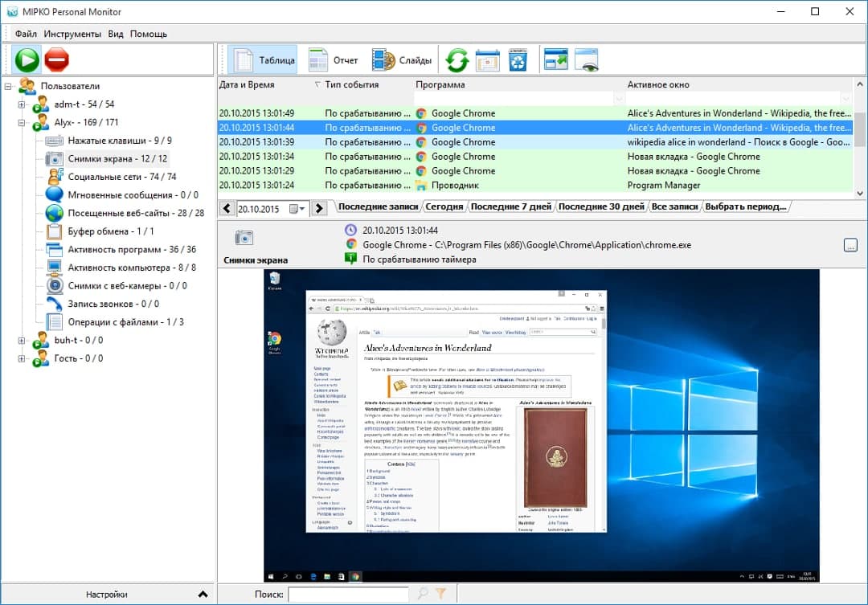Go to next date with right arrow

pos(319,209)
